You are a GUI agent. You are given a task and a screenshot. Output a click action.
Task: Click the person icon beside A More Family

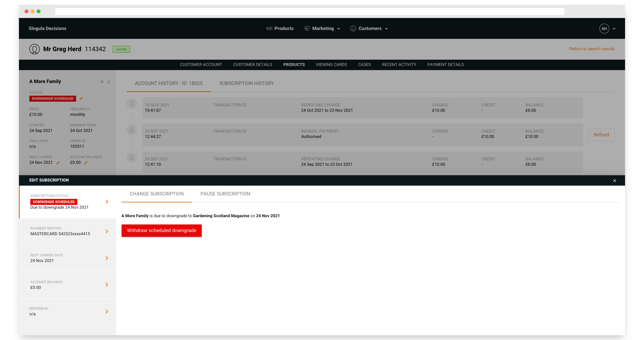(108, 81)
